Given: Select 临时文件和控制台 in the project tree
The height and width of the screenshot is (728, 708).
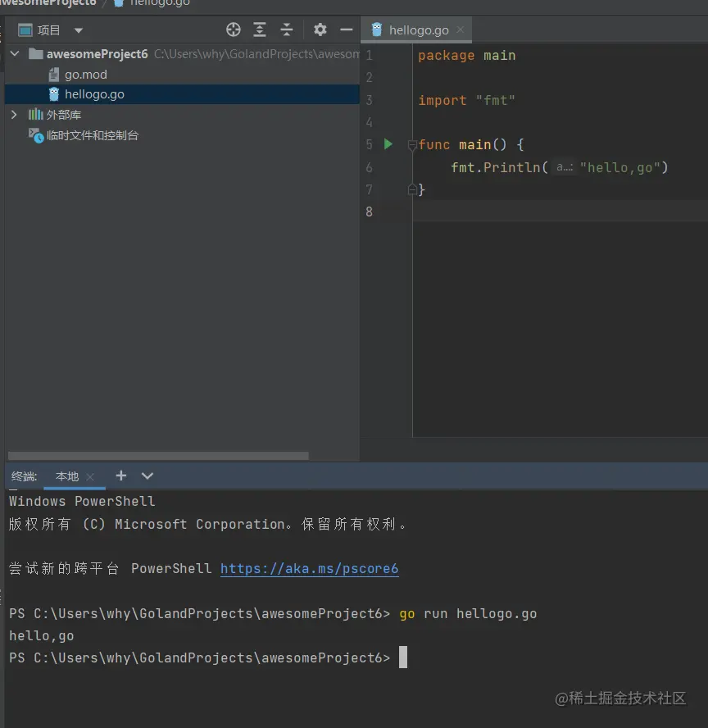Looking at the screenshot, I should tap(93, 135).
